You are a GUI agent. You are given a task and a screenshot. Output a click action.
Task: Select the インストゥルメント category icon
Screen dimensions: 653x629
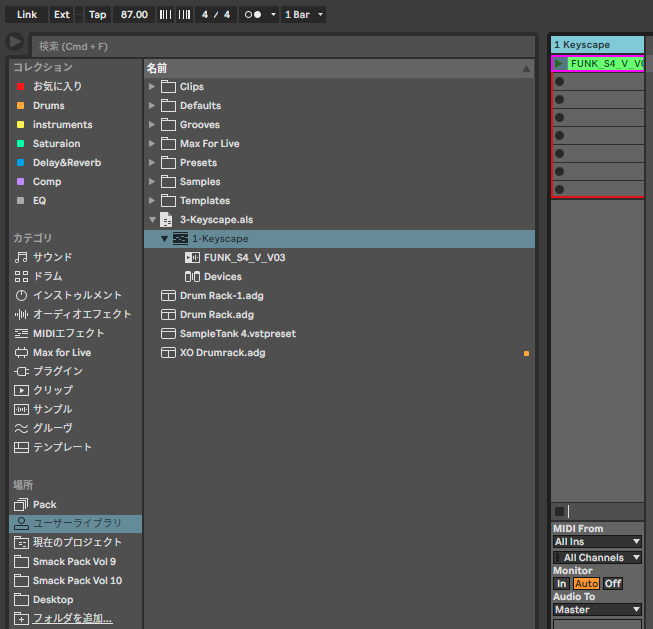click(22, 295)
